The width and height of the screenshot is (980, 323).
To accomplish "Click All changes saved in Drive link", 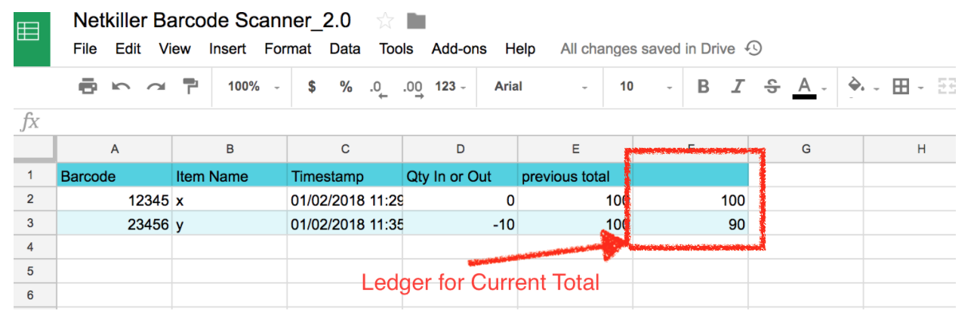I will point(647,48).
